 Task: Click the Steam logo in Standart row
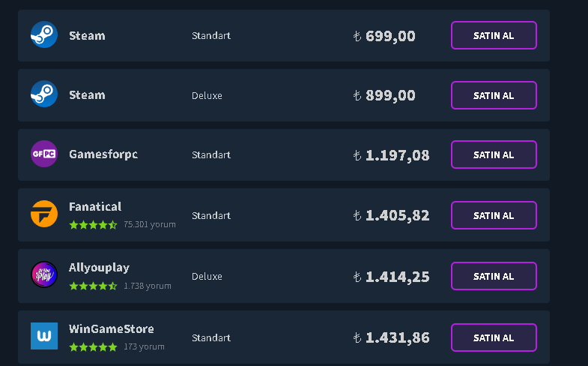point(44,35)
